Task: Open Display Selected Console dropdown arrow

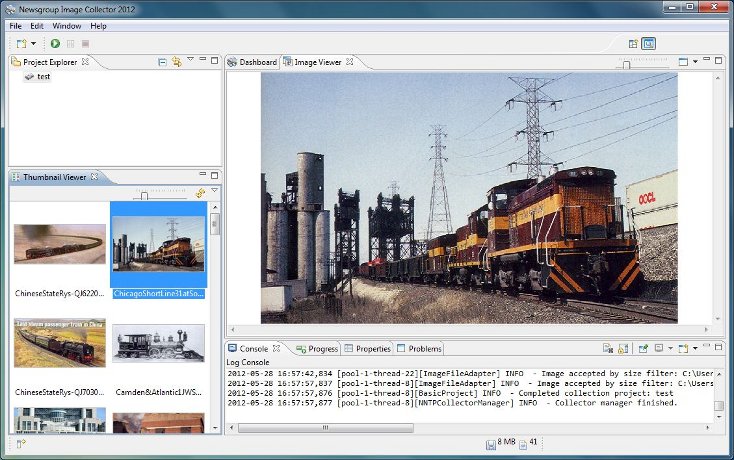Action: 670,348
